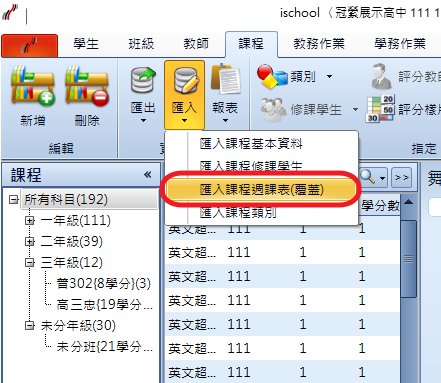This screenshot has width=441, height=383.
Task: Click the 刪除 bookshelf delete icon
Action: [x=87, y=86]
